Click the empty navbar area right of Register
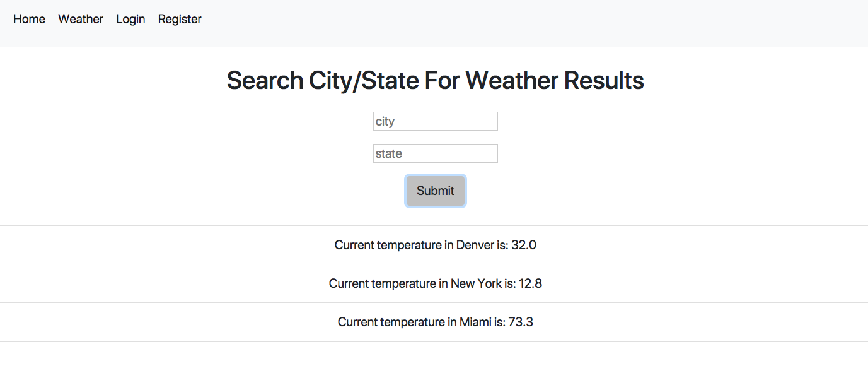The height and width of the screenshot is (385, 868). [504, 22]
